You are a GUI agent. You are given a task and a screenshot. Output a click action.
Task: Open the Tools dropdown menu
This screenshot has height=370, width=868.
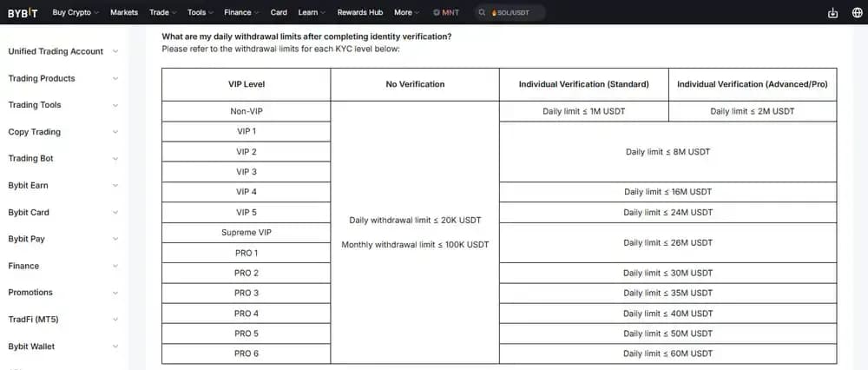coord(201,12)
